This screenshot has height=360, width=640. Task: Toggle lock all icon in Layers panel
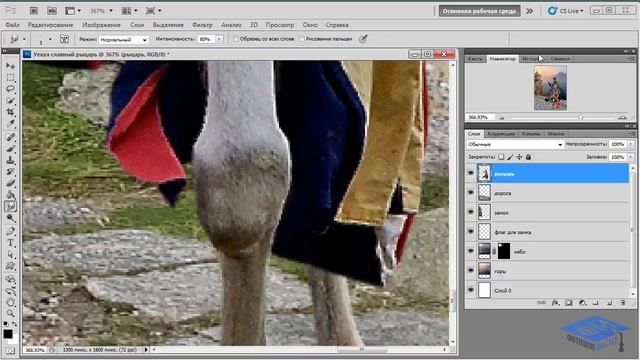coord(528,157)
